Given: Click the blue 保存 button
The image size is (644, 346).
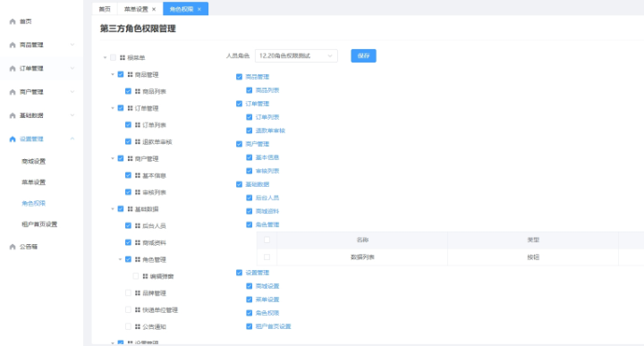Looking at the screenshot, I should 363,55.
